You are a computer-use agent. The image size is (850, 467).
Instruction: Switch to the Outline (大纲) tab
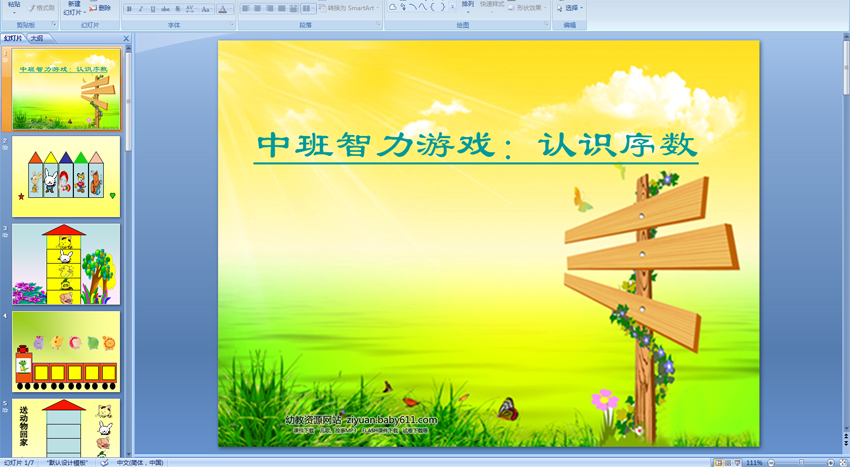(x=37, y=39)
